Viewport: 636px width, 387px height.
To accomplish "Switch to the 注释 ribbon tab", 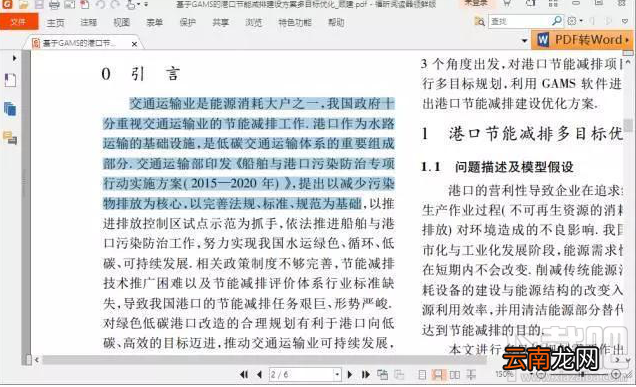I will click(88, 22).
